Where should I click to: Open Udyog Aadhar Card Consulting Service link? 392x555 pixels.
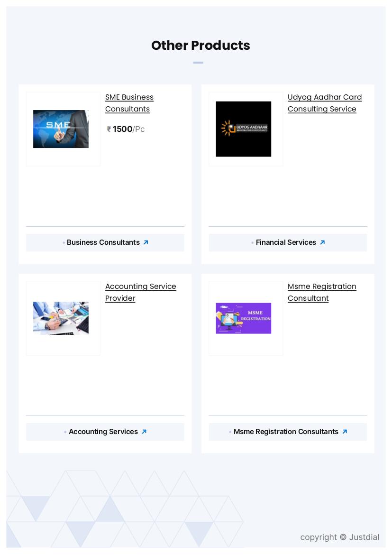click(x=324, y=103)
